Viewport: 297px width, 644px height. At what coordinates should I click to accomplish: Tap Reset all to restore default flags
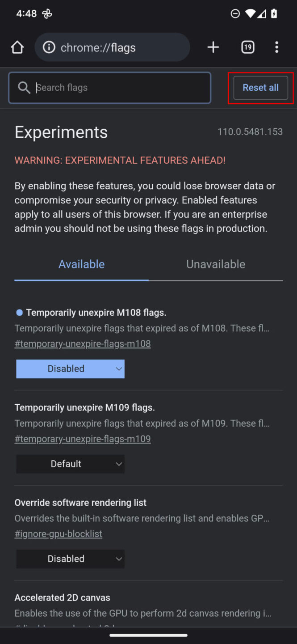point(260,88)
